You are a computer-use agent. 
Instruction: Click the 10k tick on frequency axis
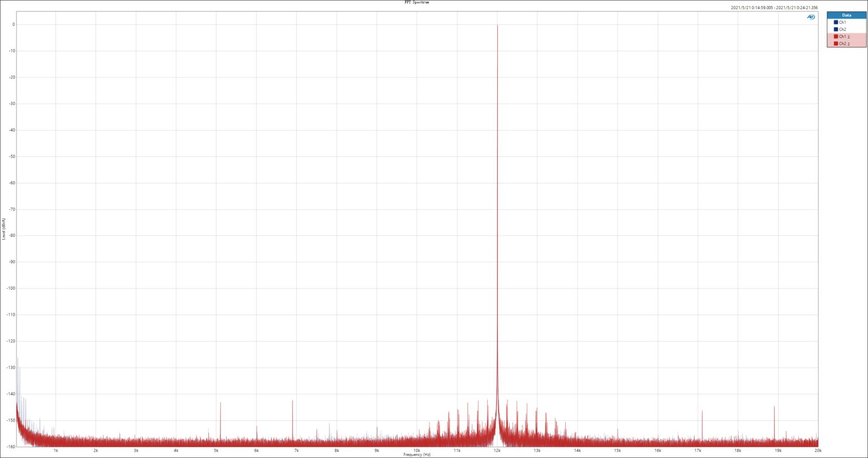pos(416,451)
